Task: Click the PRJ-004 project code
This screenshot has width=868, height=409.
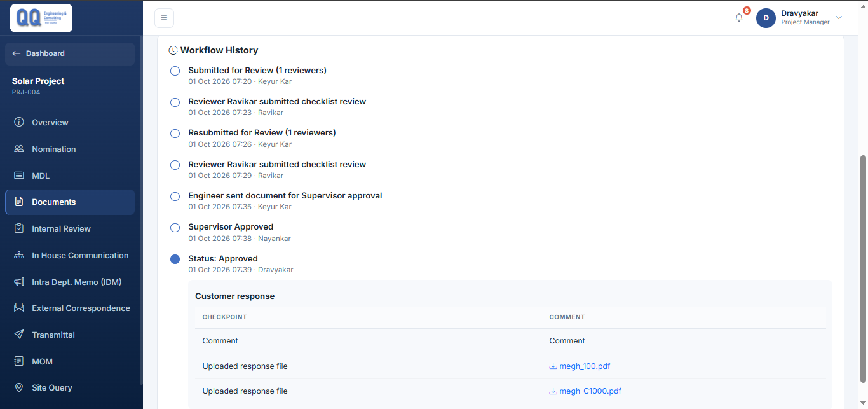Action: tap(26, 92)
